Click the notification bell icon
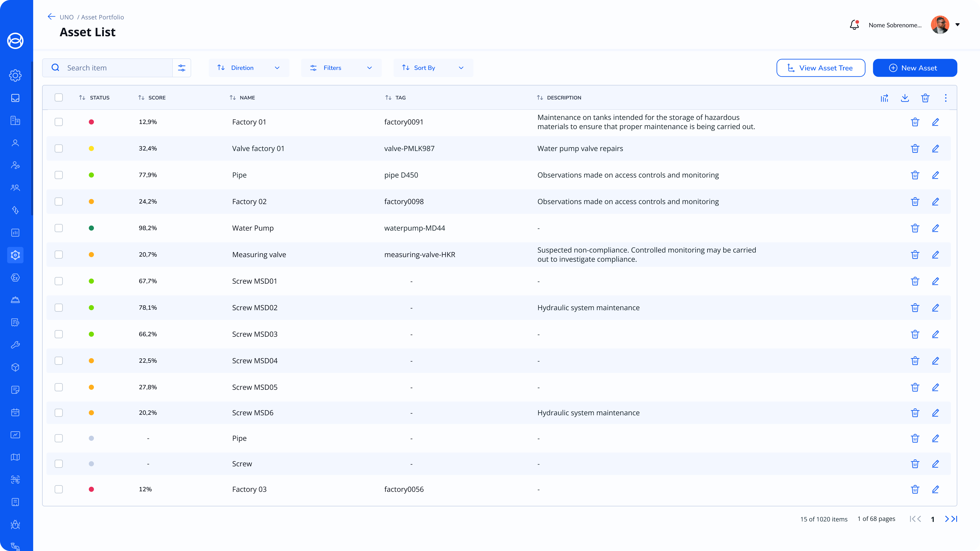Screen dimensions: 980x551 click(854, 25)
